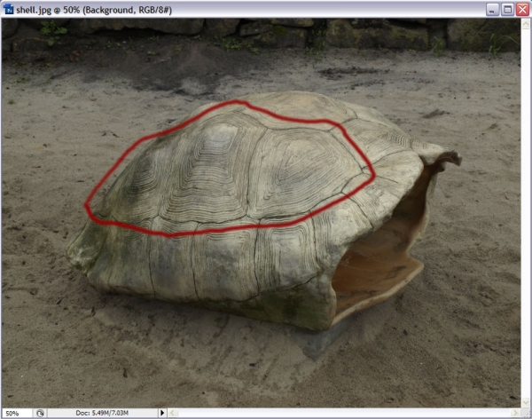
Task: Minimize the shell.jpg document window
Action: [492, 10]
